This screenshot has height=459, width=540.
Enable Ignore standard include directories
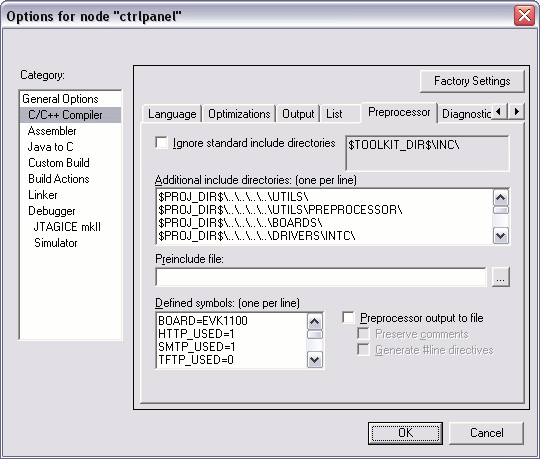(x=161, y=143)
